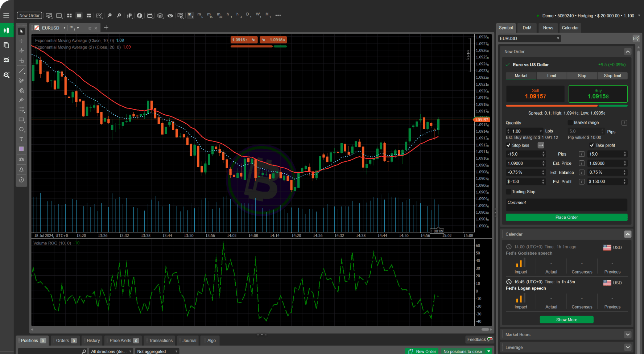Open EURUSD symbol combo box in panel

[529, 38]
